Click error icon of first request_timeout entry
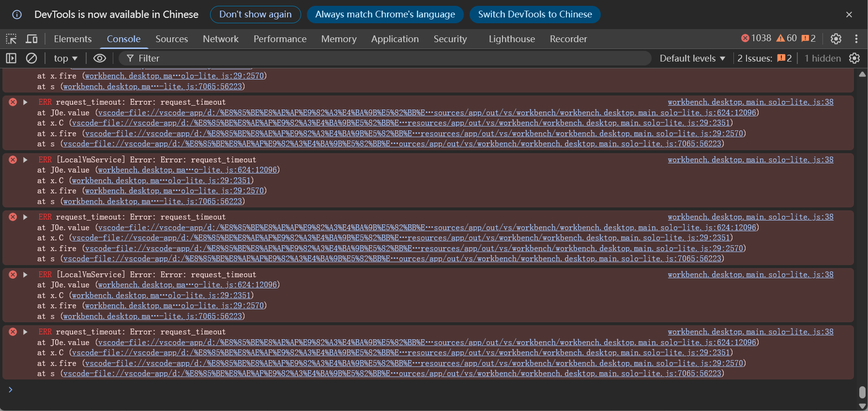Screen dimensions: 868x411 tap(13, 102)
